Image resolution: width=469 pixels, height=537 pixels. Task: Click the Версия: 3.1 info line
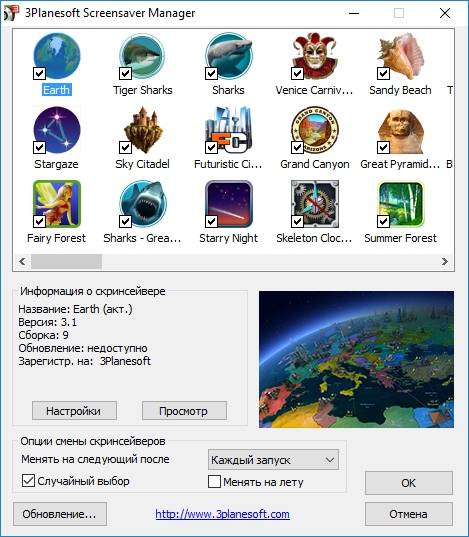48,322
